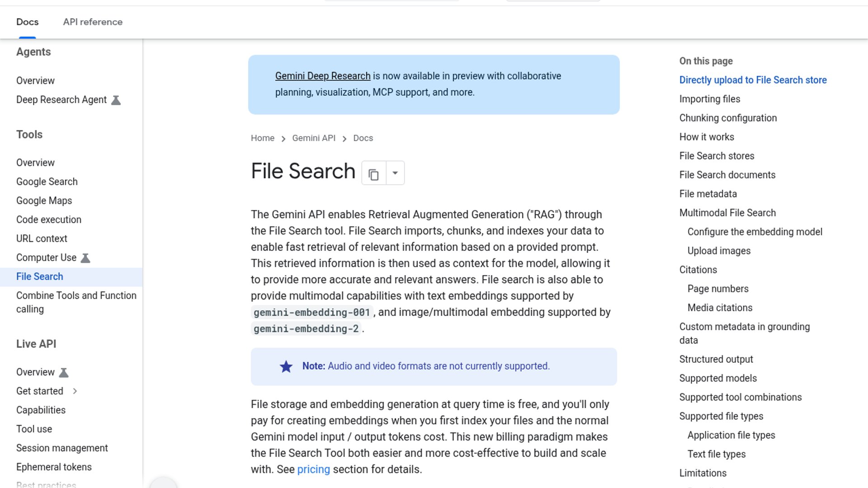This screenshot has height=488, width=868.
Task: Go to Multimodal File Search in page outline
Action: pos(727,213)
